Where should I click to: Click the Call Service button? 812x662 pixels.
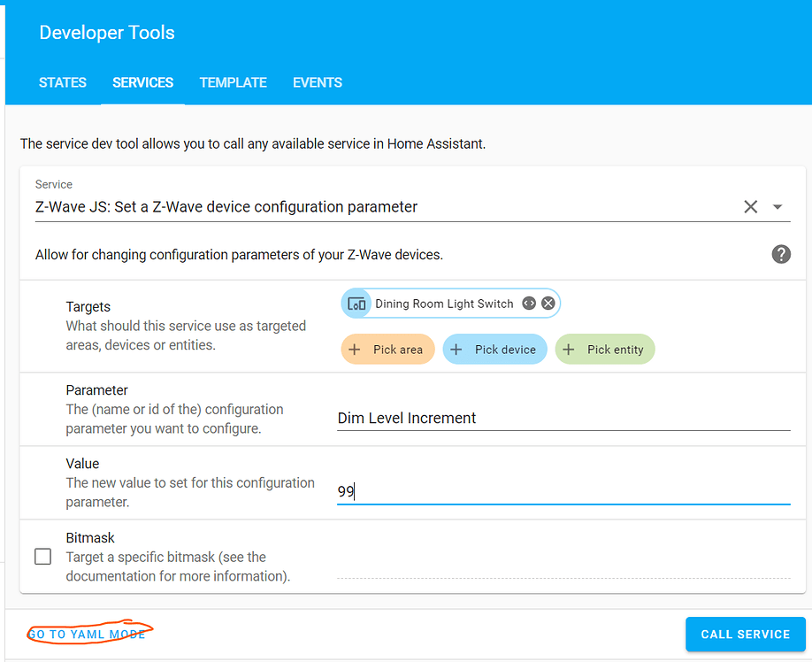click(745, 634)
